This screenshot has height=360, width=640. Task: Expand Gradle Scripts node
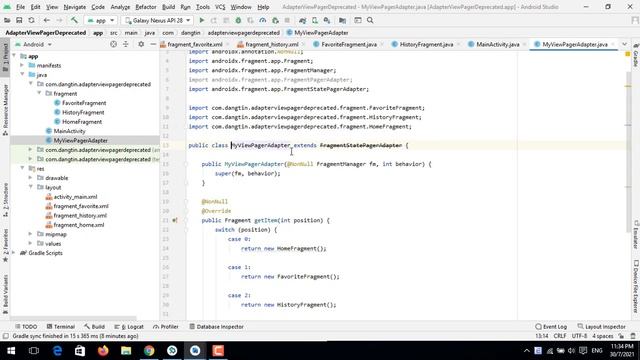(x=13, y=253)
